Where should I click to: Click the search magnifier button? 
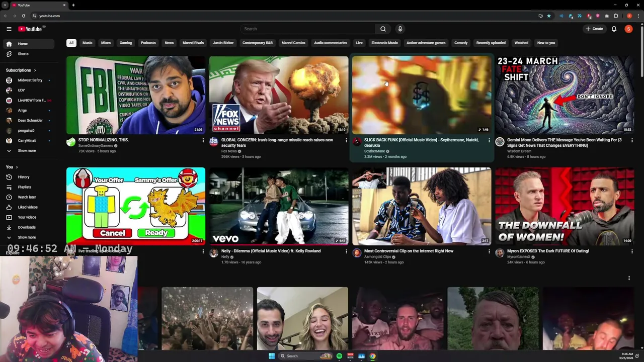coord(383,29)
